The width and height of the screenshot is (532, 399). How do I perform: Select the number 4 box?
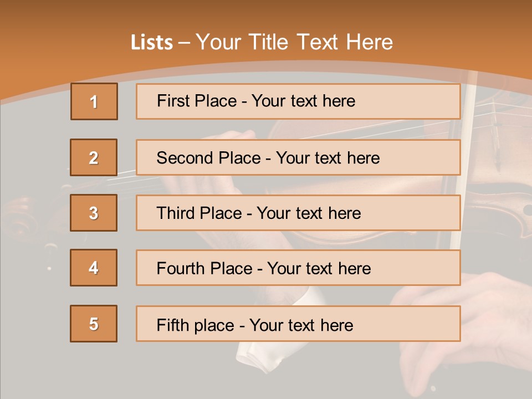[x=94, y=268]
